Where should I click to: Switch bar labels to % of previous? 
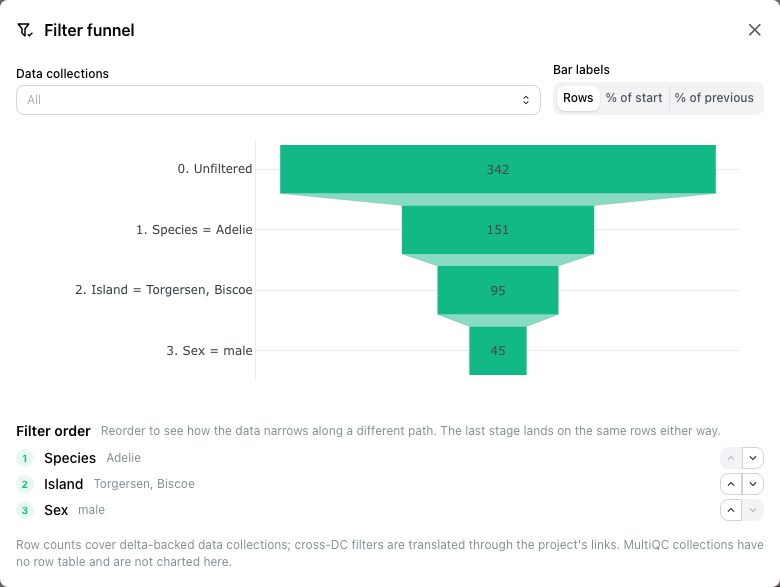tap(714, 98)
